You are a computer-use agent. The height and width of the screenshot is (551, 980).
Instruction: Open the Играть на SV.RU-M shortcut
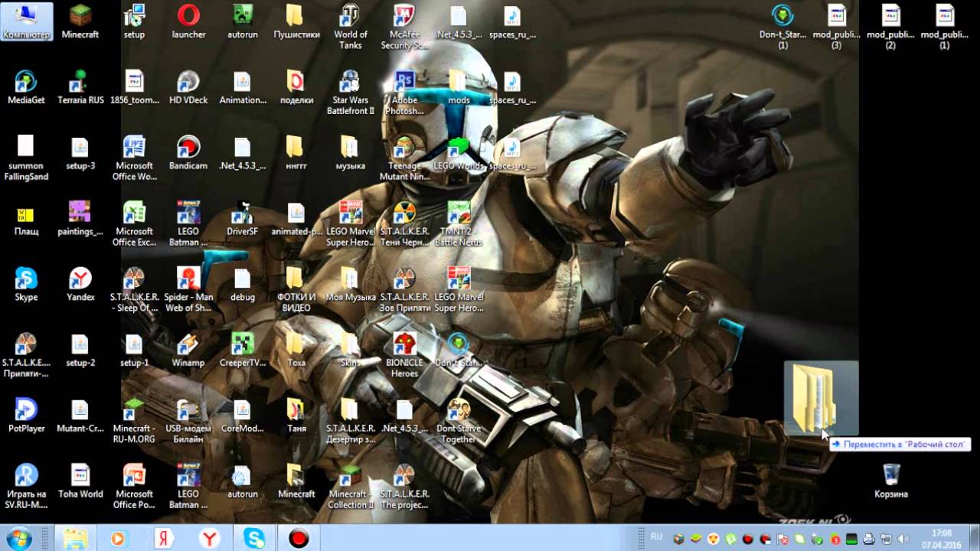(26, 487)
